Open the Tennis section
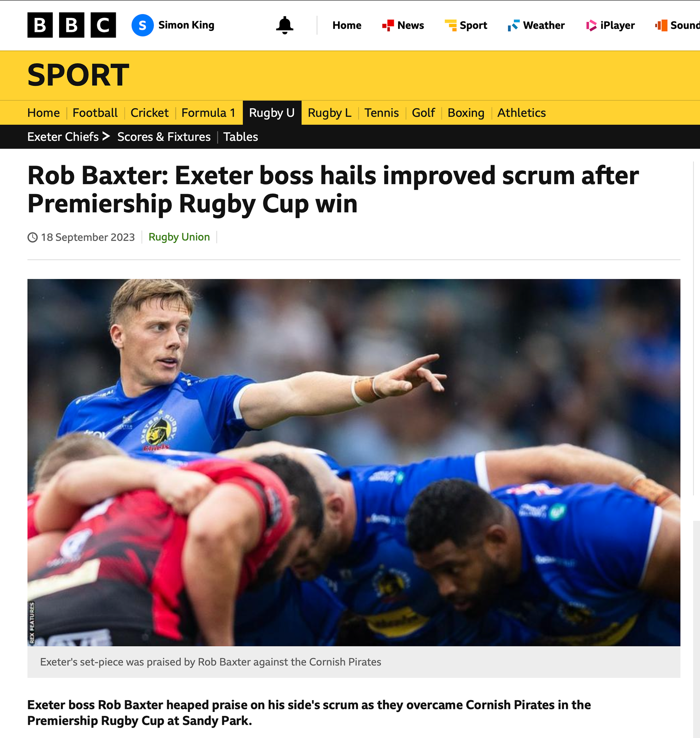The width and height of the screenshot is (700, 738). (381, 113)
